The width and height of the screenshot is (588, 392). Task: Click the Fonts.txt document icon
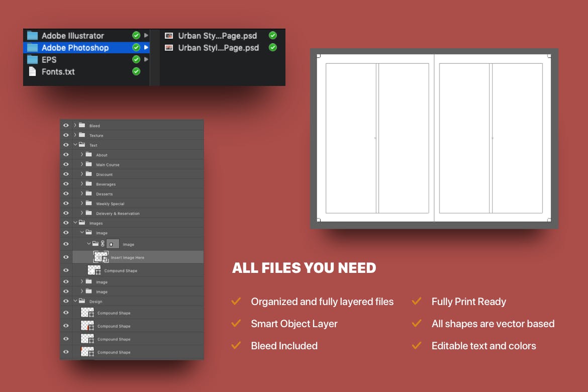point(32,72)
